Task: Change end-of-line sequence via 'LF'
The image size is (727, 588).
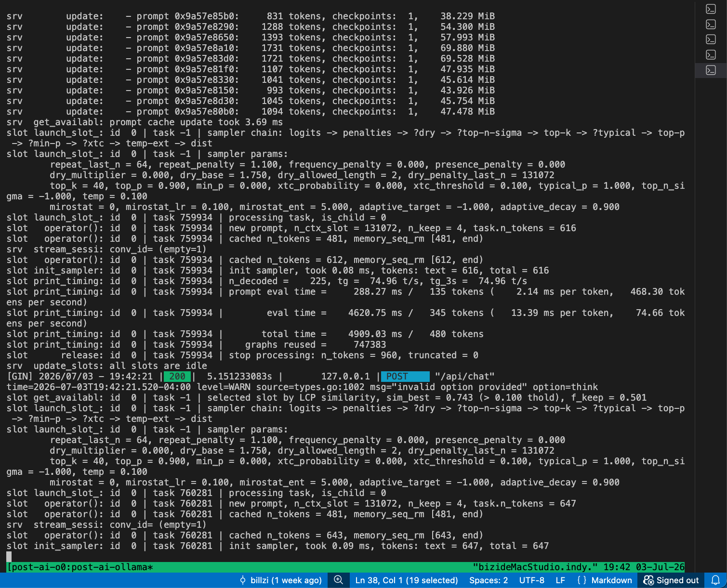Action: (560, 580)
